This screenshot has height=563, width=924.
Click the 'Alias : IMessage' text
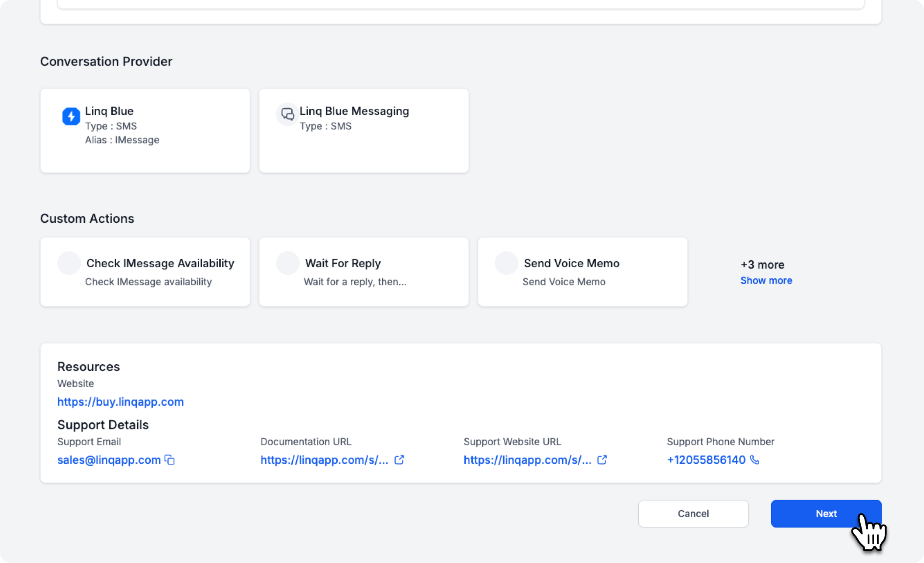[122, 140]
